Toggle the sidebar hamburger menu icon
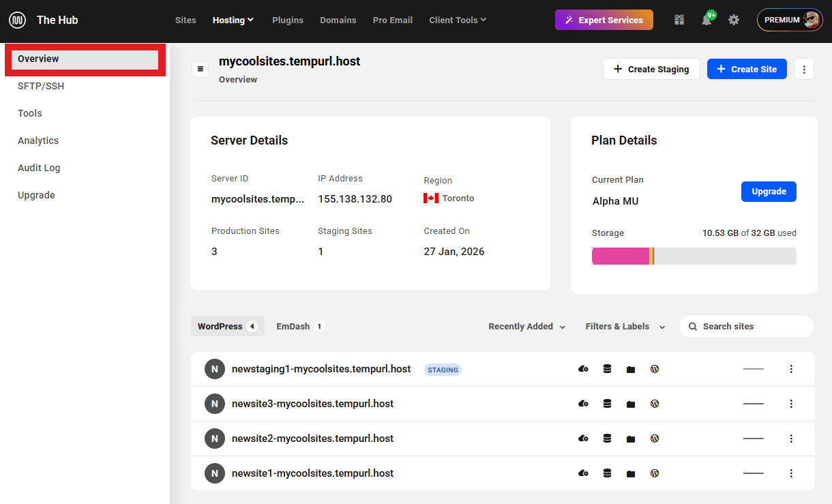The image size is (832, 504). click(x=200, y=69)
